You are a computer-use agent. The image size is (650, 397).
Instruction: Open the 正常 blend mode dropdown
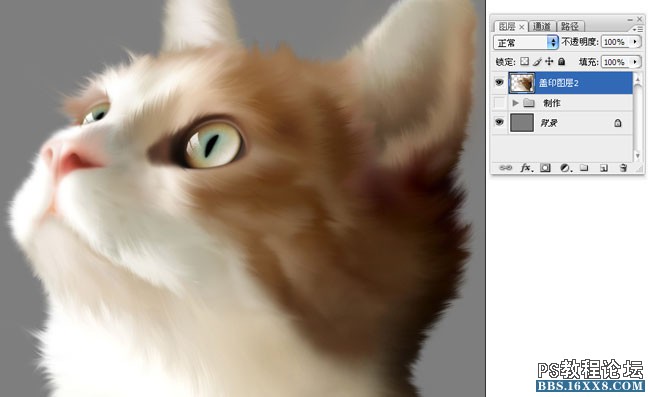pyautogui.click(x=526, y=42)
